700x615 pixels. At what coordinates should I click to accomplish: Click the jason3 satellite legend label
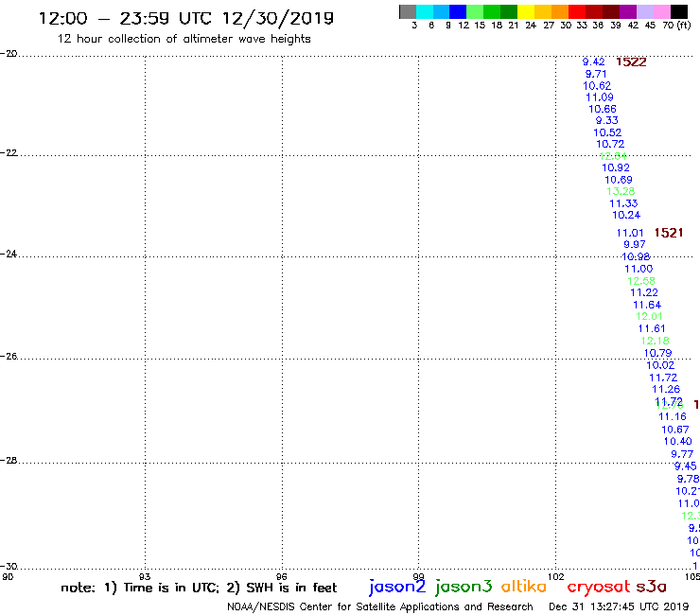coord(464,588)
